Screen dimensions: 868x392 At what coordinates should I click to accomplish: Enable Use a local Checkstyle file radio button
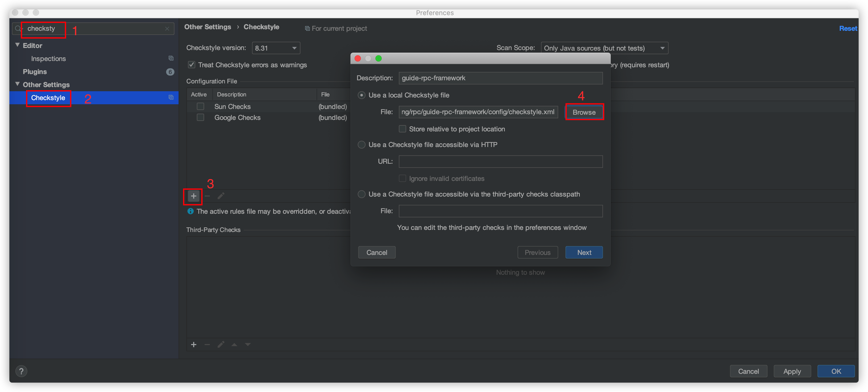tap(361, 95)
